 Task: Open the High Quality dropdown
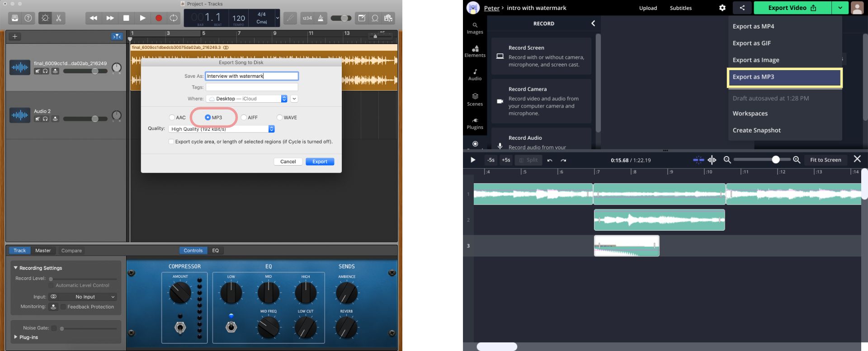[222, 129]
